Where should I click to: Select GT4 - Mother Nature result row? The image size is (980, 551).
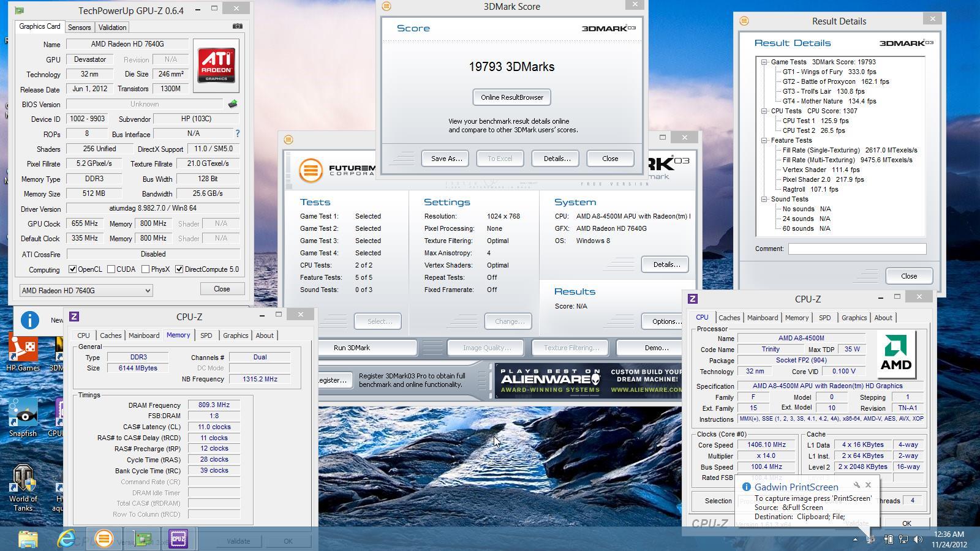pyautogui.click(x=829, y=101)
